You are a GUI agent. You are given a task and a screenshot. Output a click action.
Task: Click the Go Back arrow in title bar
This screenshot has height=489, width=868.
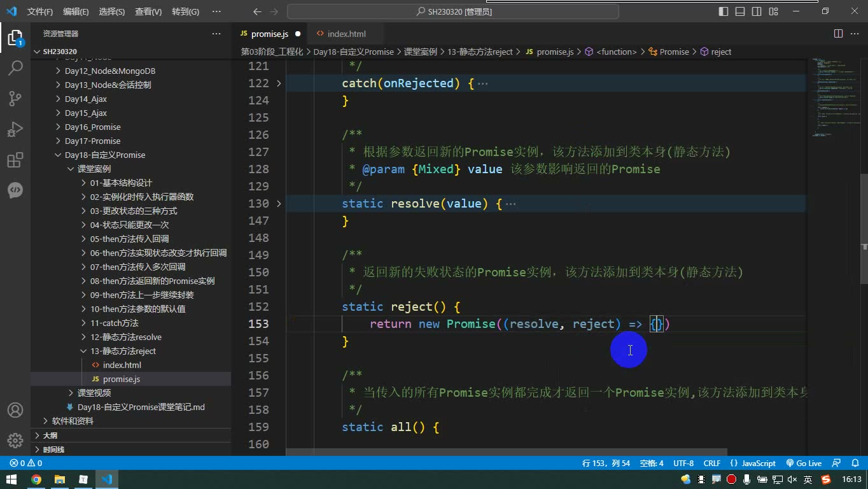click(257, 11)
